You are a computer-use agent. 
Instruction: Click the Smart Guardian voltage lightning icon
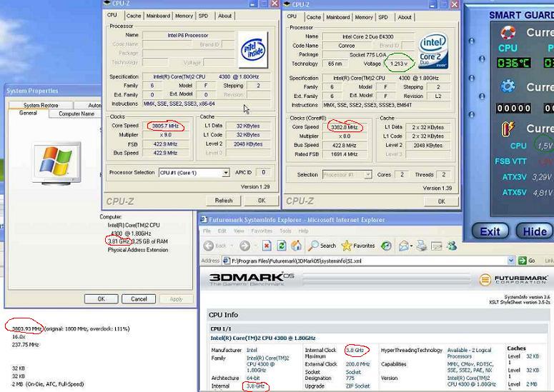pyautogui.click(x=508, y=129)
